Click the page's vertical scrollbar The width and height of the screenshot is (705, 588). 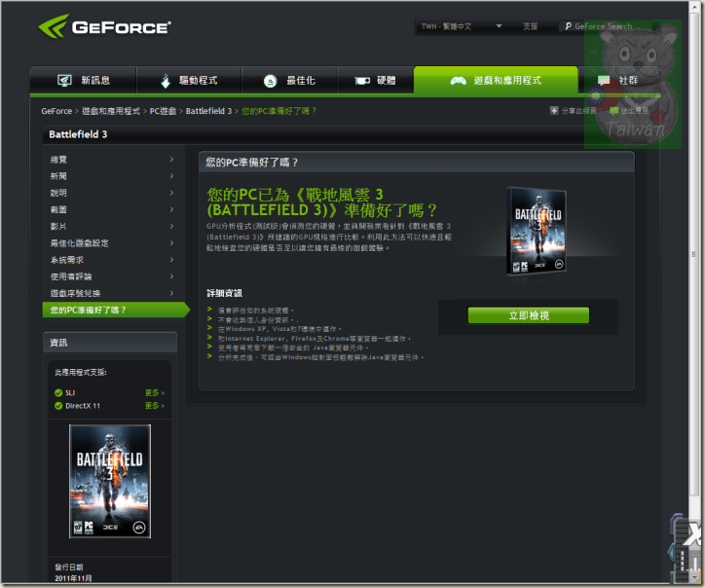click(693, 254)
